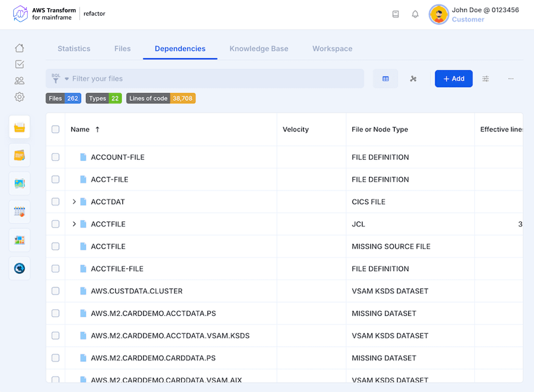Open the BQL filter dropdown arrow
This screenshot has height=392, width=534.
(x=67, y=79)
